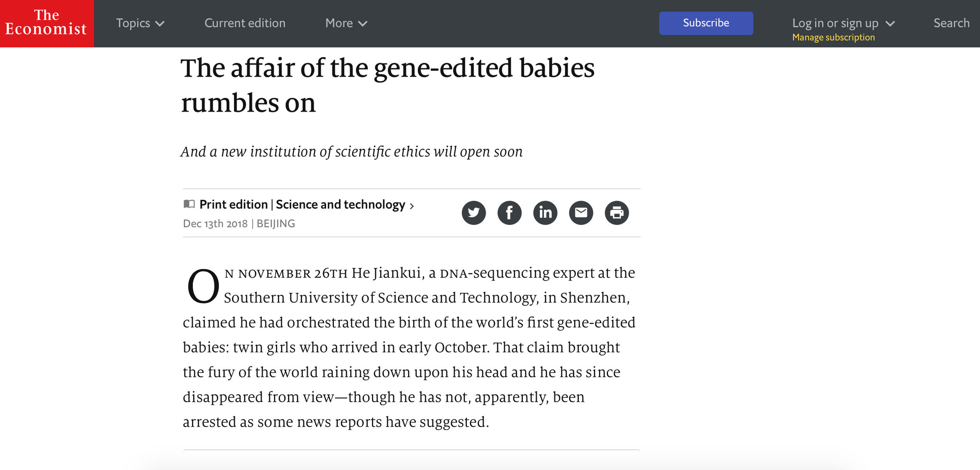Open the Manage subscription link
980x470 pixels.
point(833,37)
